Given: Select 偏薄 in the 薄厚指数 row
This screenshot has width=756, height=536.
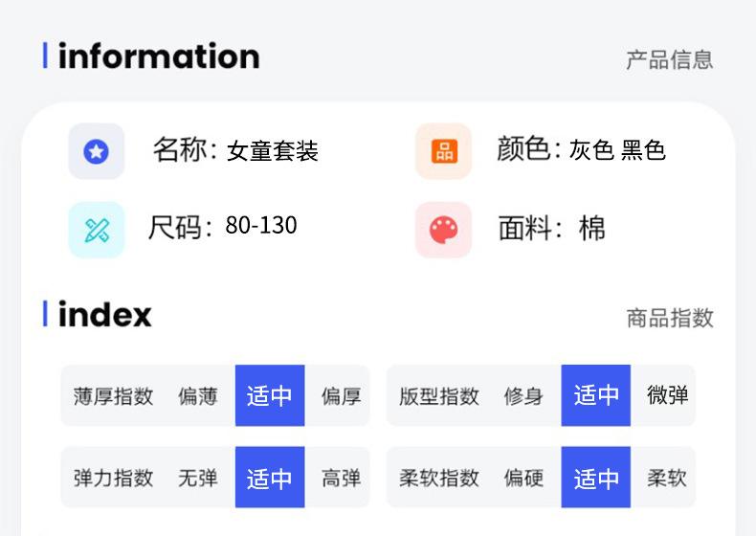Looking at the screenshot, I should pos(198,396).
